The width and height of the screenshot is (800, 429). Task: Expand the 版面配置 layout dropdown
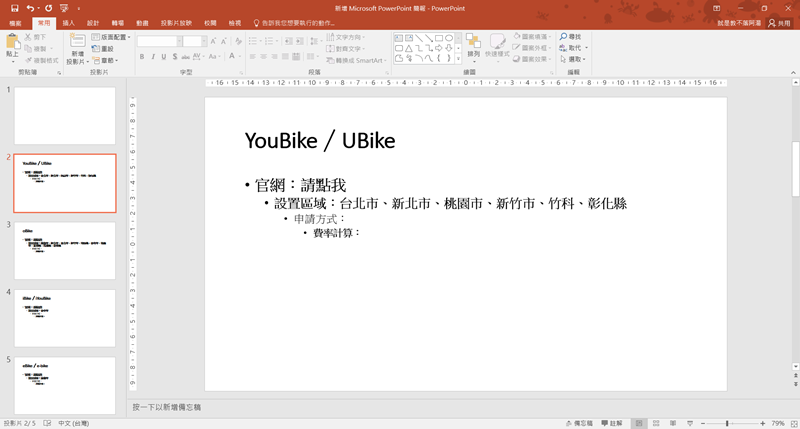(112, 37)
